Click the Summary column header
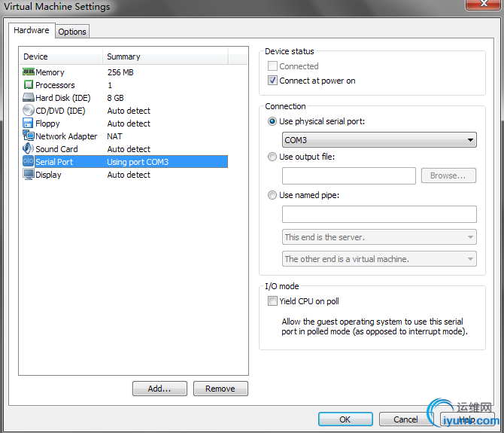 pyautogui.click(x=165, y=56)
